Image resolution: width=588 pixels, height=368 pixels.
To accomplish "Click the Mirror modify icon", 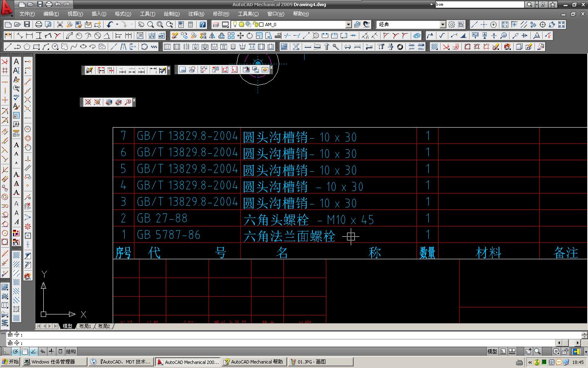I will (212, 36).
